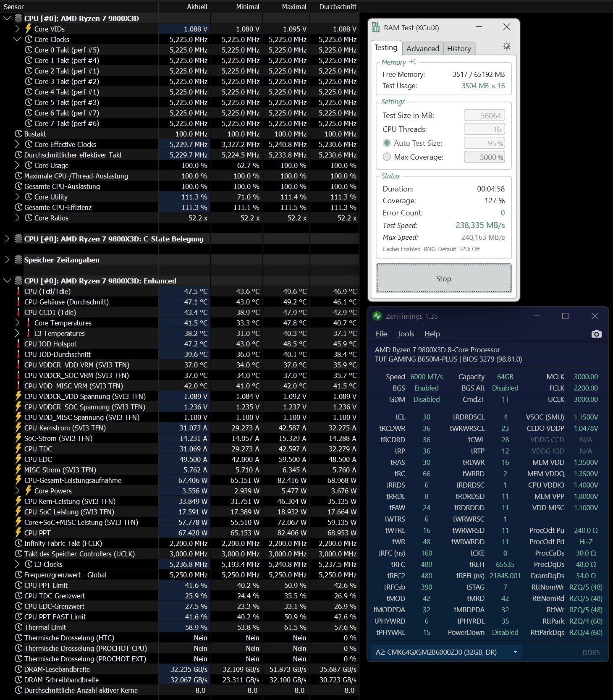
Task: Click the clock icon beside Core Ratios
Action: tap(29, 218)
